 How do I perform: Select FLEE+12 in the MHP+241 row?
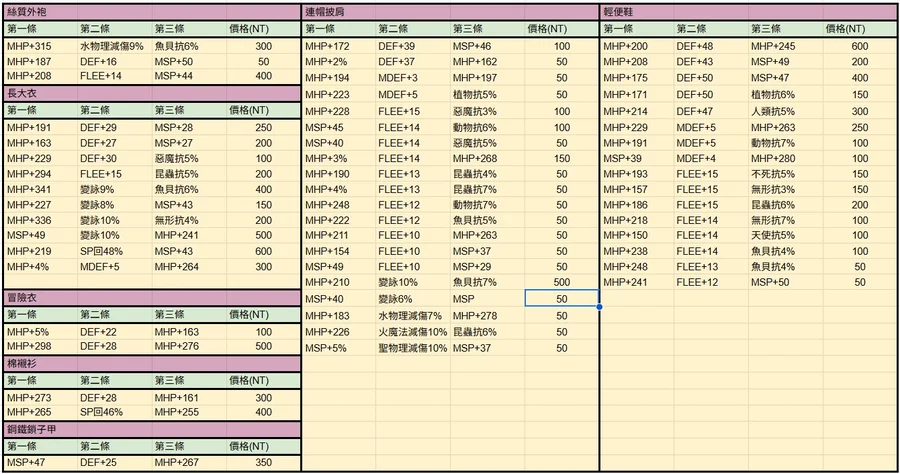(x=711, y=282)
